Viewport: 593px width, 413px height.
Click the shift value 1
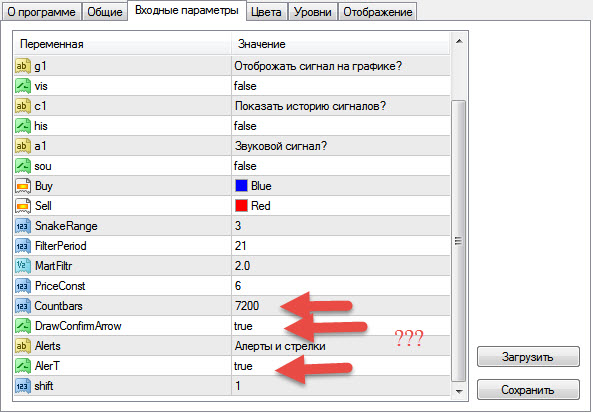(238, 386)
